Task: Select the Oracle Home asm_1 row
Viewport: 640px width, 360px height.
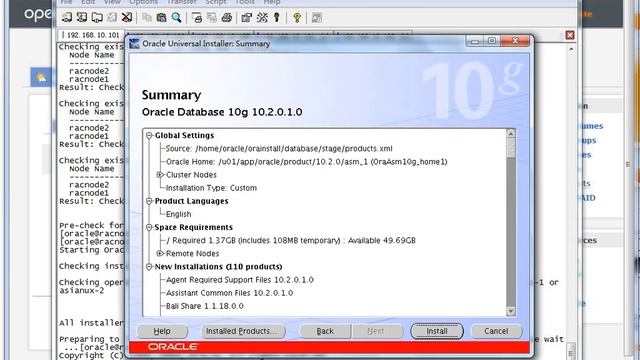Action: [x=307, y=162]
